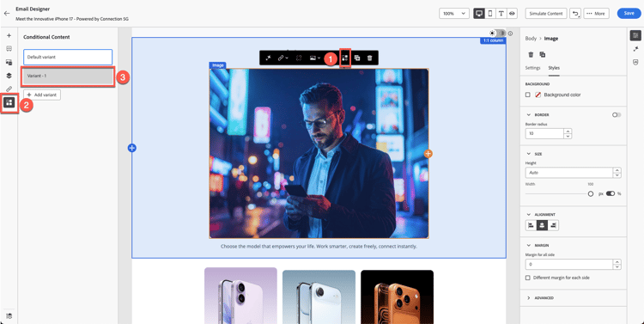Open the More menu

596,13
